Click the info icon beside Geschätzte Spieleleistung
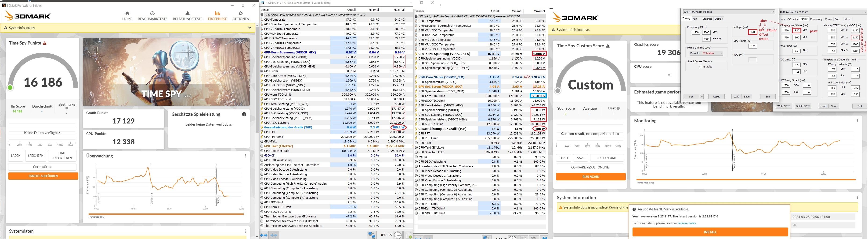The image size is (868, 239). [244, 114]
